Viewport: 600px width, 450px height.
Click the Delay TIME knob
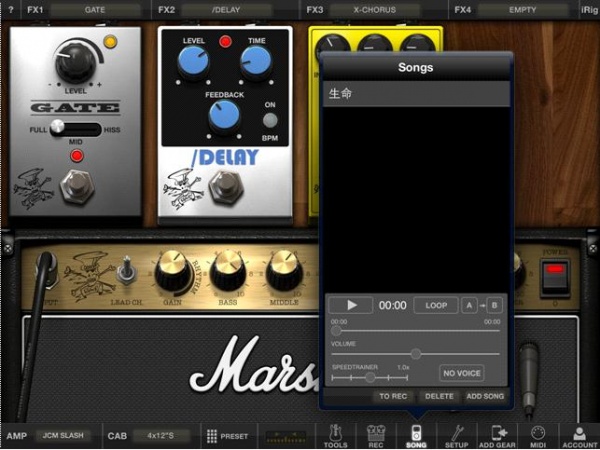point(256,61)
